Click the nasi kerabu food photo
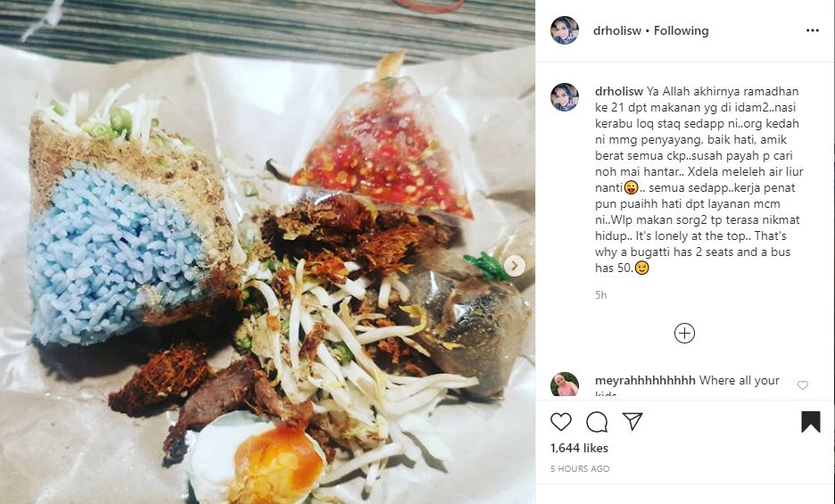The height and width of the screenshot is (504, 835). click(268, 252)
